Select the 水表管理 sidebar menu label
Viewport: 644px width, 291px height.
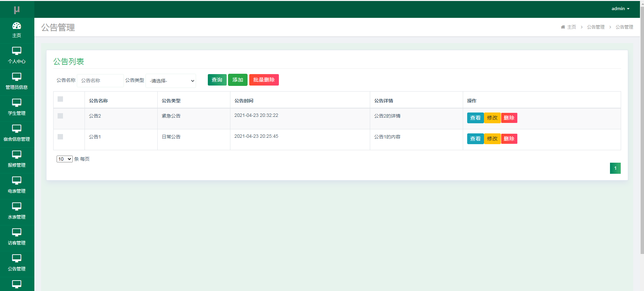coord(17,217)
